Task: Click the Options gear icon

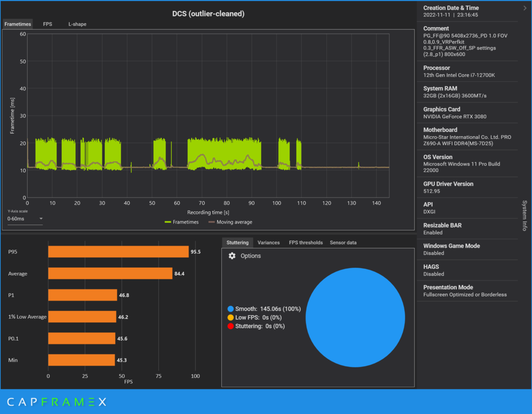Action: 232,256
